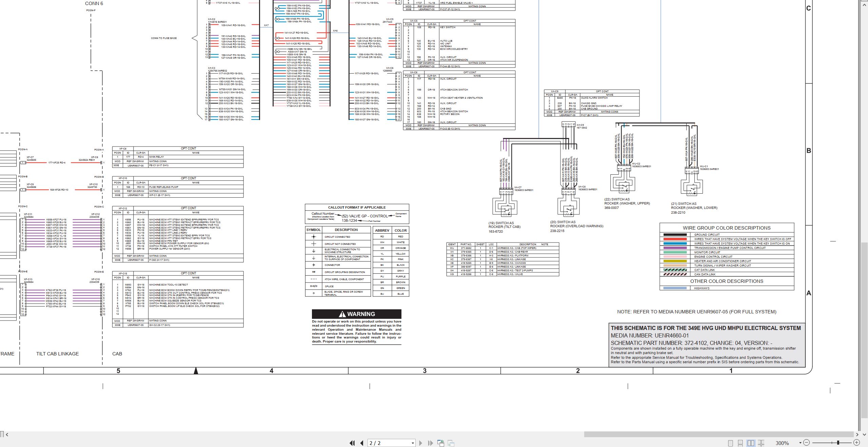Select two-page continuous view
Screen dimensions: 868x447
pyautogui.click(x=761, y=443)
